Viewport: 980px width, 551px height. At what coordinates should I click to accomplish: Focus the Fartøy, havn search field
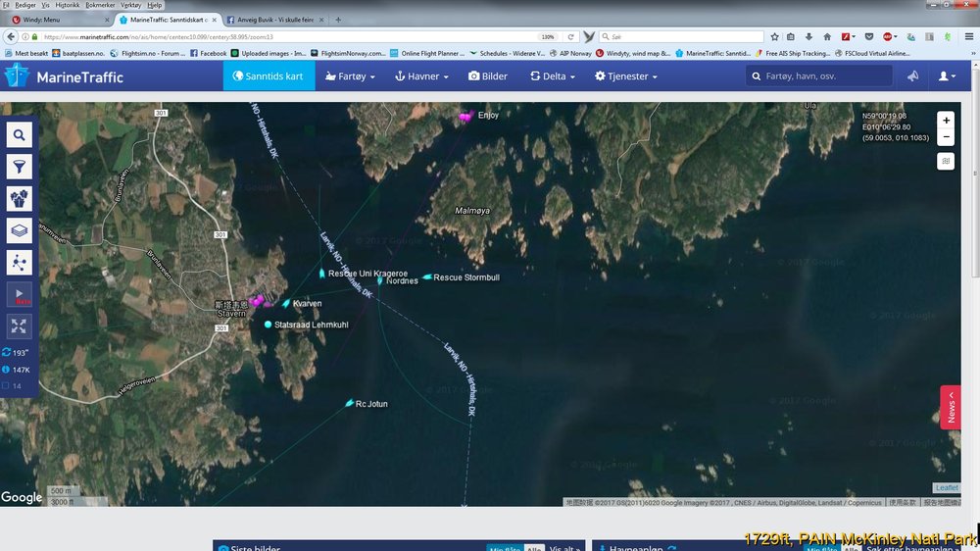[818, 76]
